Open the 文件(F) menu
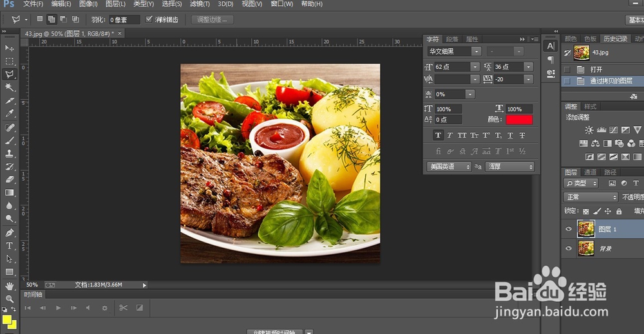 pyautogui.click(x=33, y=4)
